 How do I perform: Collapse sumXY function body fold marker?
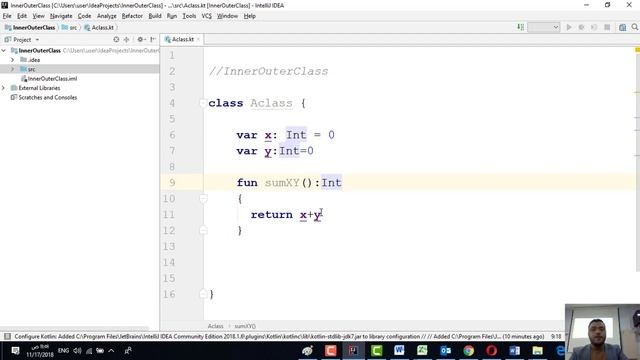click(x=203, y=199)
